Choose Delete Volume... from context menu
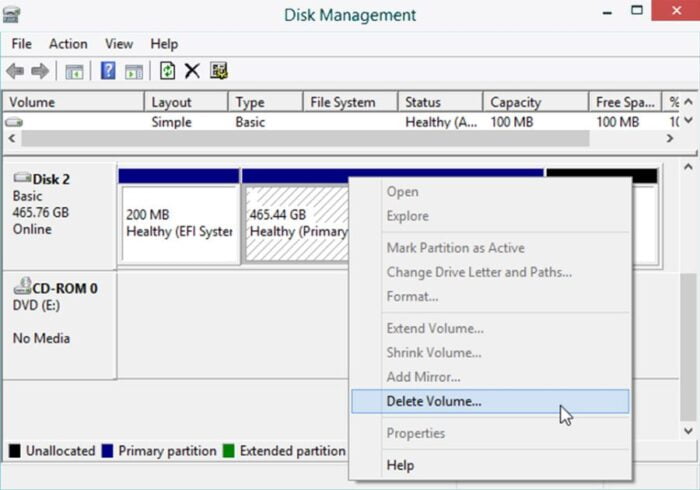 [x=490, y=401]
